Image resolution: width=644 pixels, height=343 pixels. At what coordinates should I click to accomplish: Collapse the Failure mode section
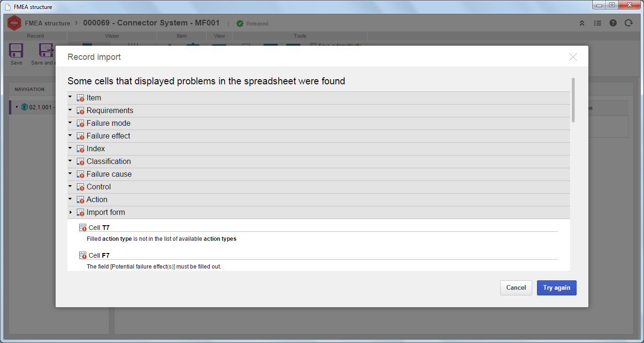(x=70, y=123)
